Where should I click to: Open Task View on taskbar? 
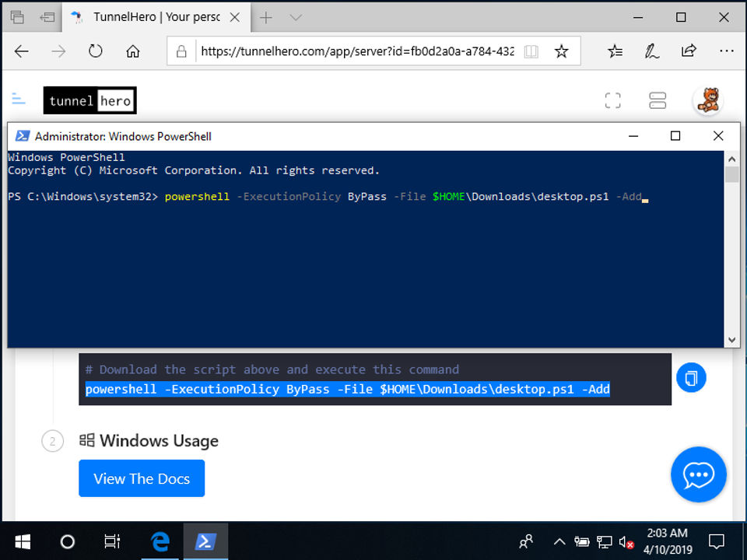click(112, 541)
